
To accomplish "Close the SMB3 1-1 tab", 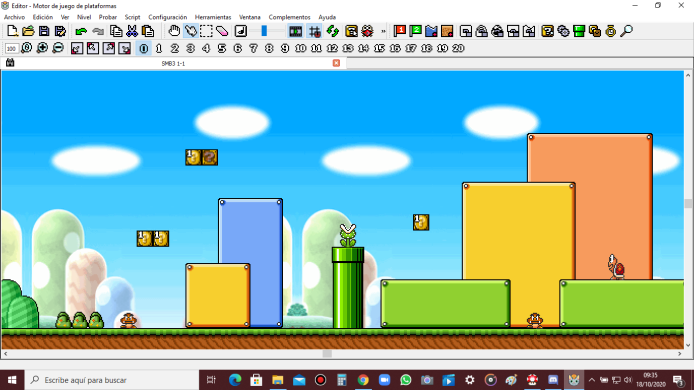I will 336,63.
